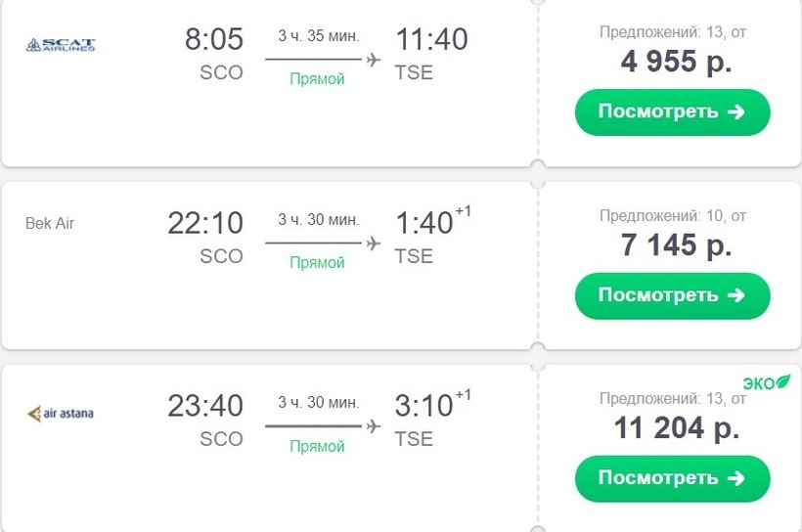The height and width of the screenshot is (532, 802).
Task: Click the plane icon on Air Astana flight
Action: tap(373, 425)
